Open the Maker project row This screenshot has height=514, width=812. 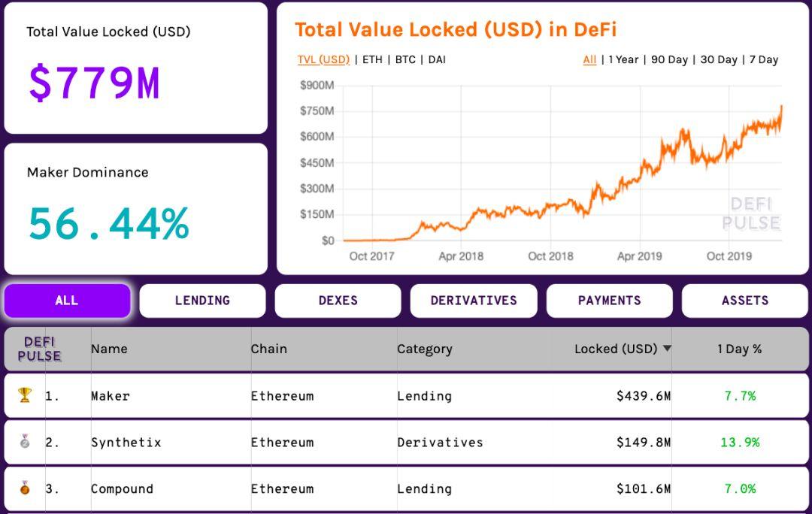coord(111,396)
